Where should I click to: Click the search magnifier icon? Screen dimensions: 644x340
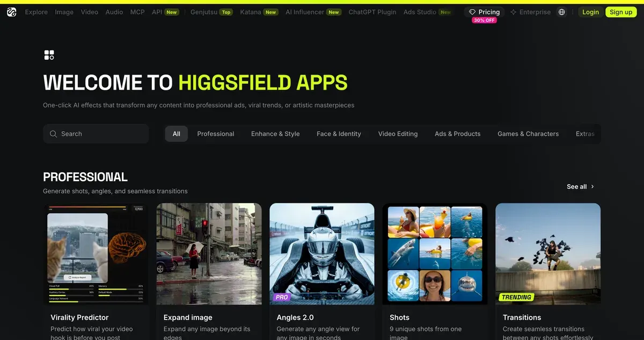click(x=53, y=134)
